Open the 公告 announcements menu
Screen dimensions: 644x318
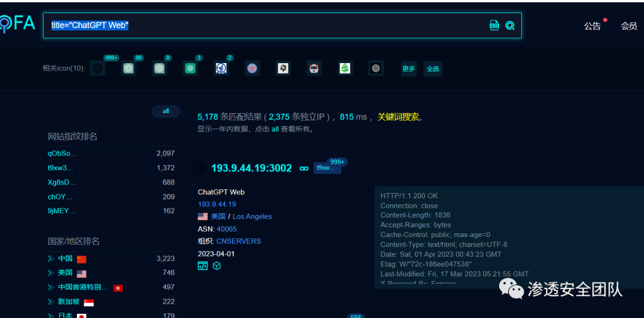(x=592, y=26)
